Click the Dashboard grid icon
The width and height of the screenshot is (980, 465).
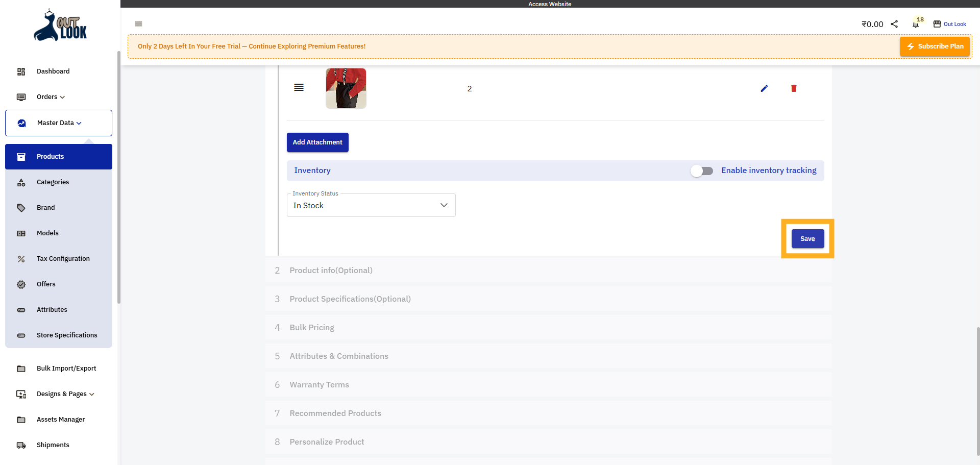21,71
